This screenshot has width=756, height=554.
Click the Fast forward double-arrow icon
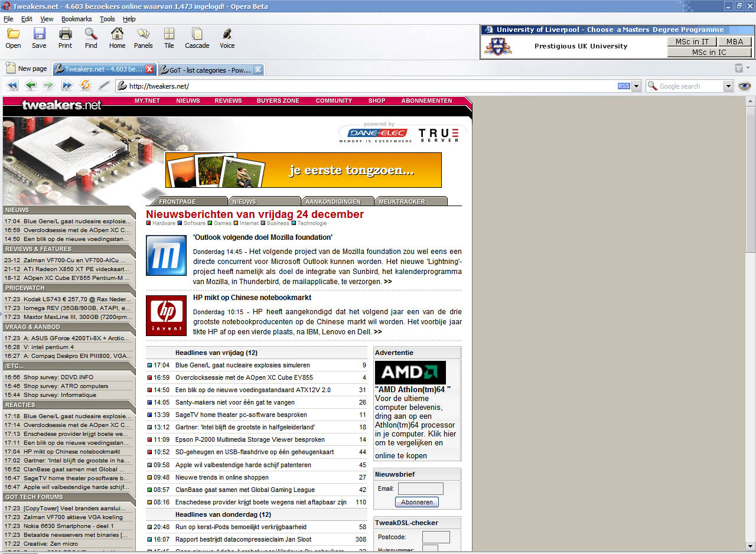click(x=67, y=86)
